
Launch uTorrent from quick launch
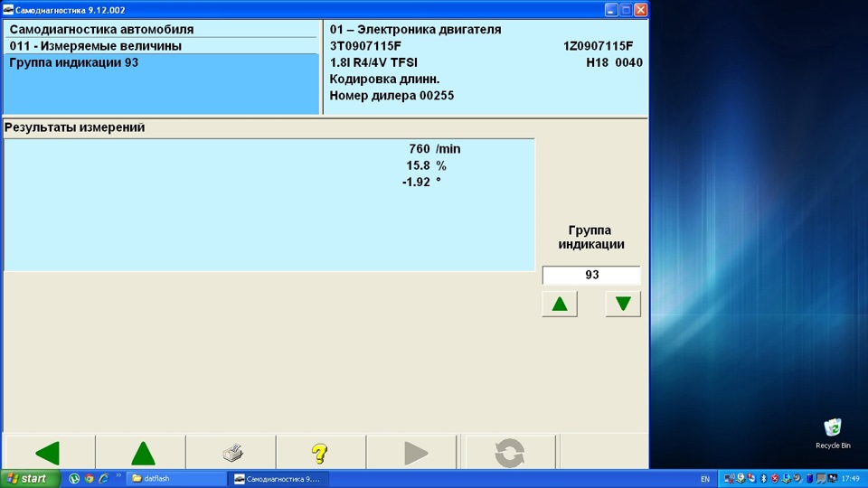pos(74,479)
